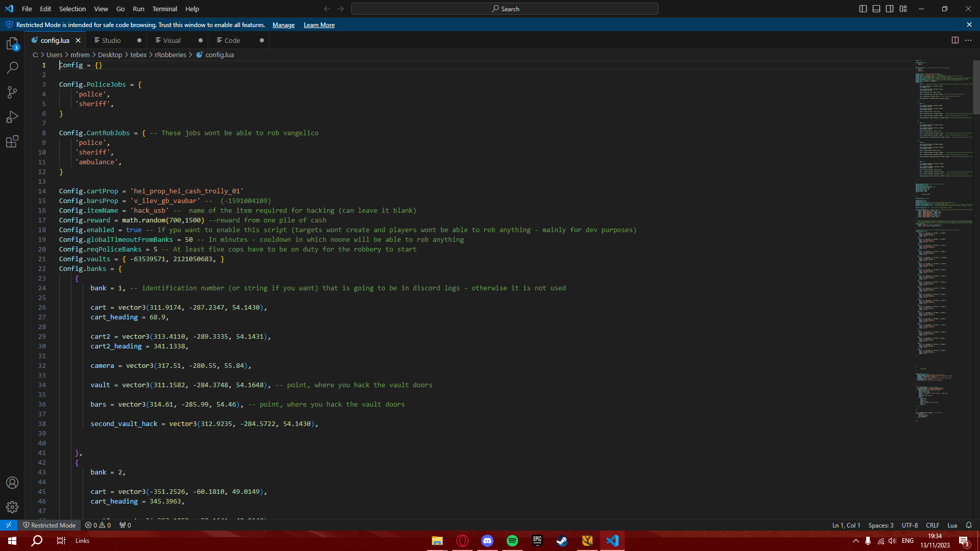The height and width of the screenshot is (551, 980).
Task: Open the Lua language mode picker
Action: point(952,525)
